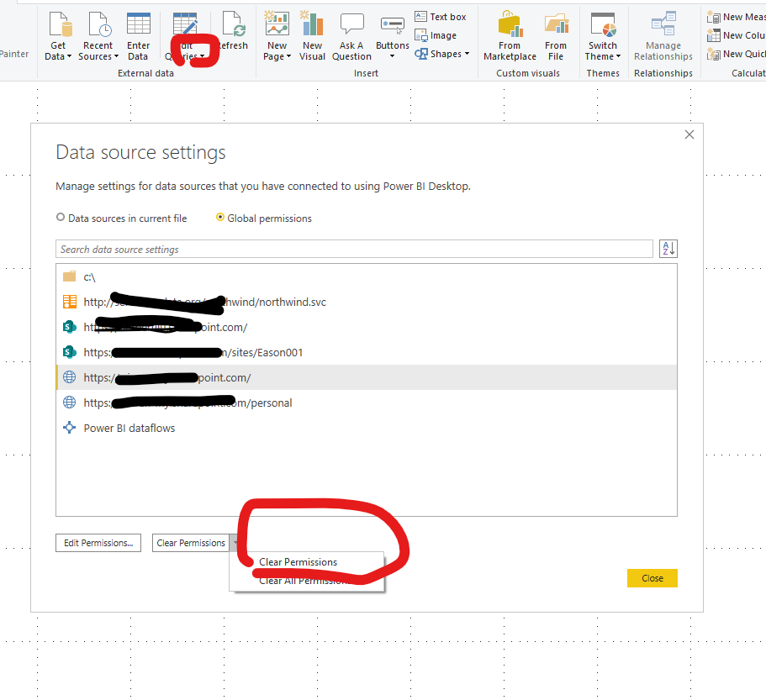This screenshot has height=700, width=766.
Task: Select SharePoint source ending point.com/
Action: pos(367,327)
